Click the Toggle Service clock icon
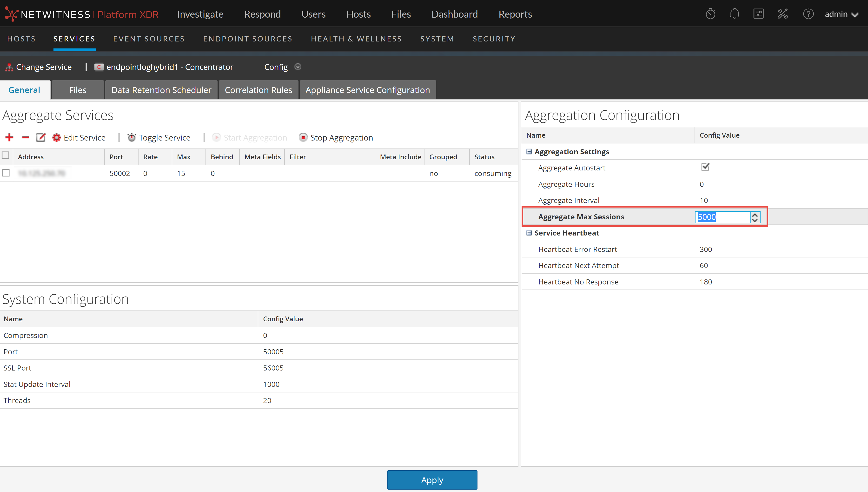The image size is (868, 492). pos(132,137)
